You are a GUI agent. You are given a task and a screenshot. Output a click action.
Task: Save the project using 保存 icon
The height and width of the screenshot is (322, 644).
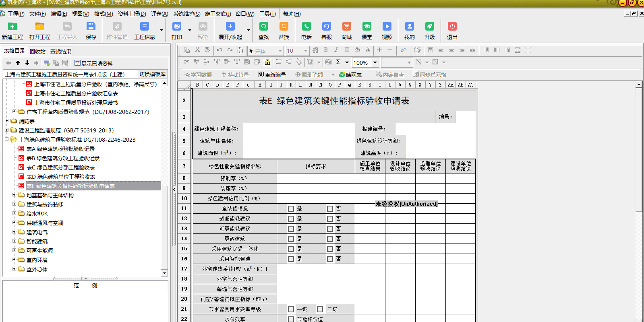tap(91, 27)
